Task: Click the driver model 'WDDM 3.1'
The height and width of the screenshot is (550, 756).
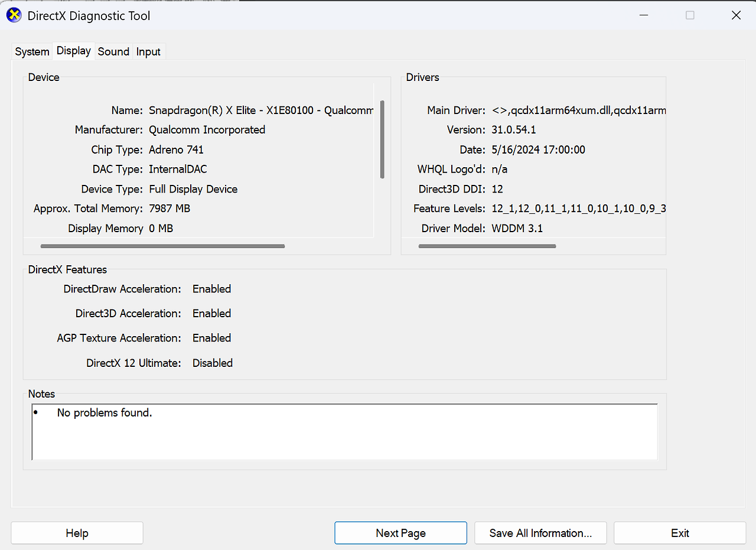Action: pyautogui.click(x=517, y=228)
